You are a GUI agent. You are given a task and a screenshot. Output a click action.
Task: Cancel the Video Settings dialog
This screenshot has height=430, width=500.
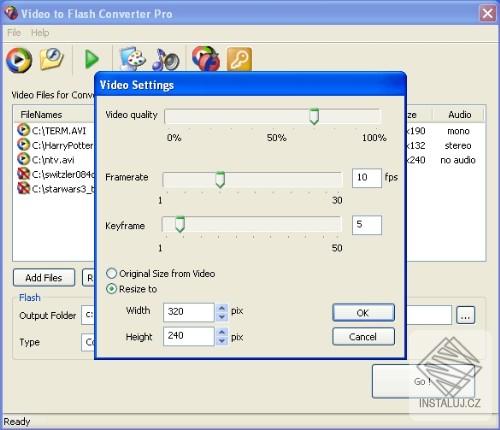[x=363, y=337]
